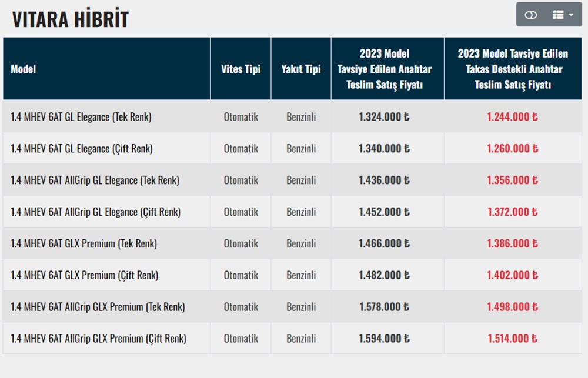Select AllGrip GLX Premium (Çift Renk) model
Image resolution: width=588 pixels, height=378 pixels.
tap(99, 339)
